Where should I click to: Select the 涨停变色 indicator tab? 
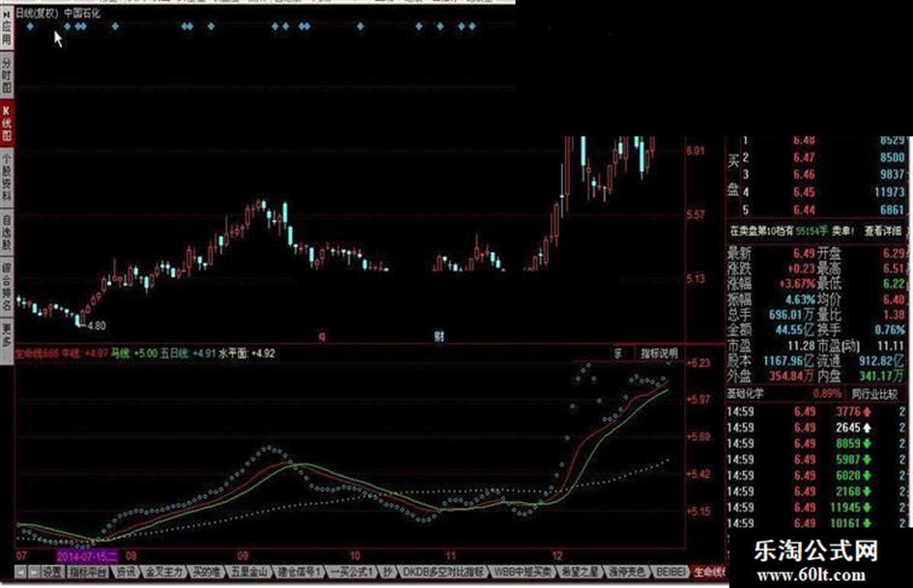(626, 573)
